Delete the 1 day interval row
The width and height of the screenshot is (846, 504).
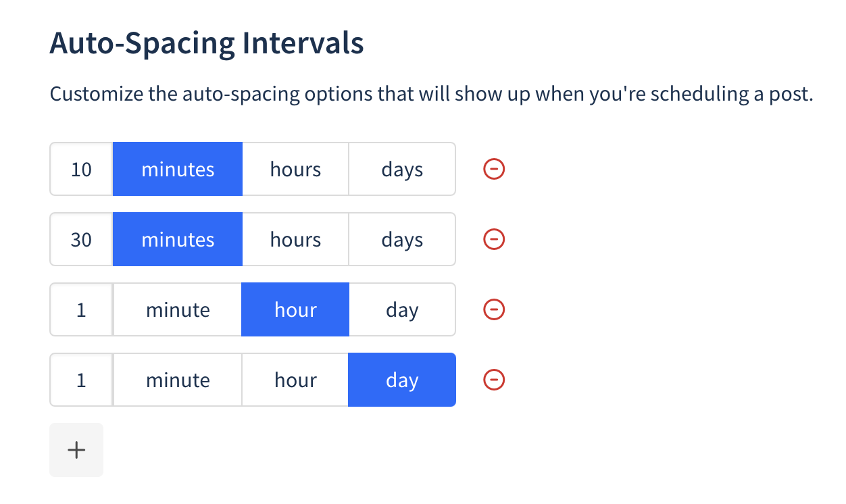pos(495,380)
